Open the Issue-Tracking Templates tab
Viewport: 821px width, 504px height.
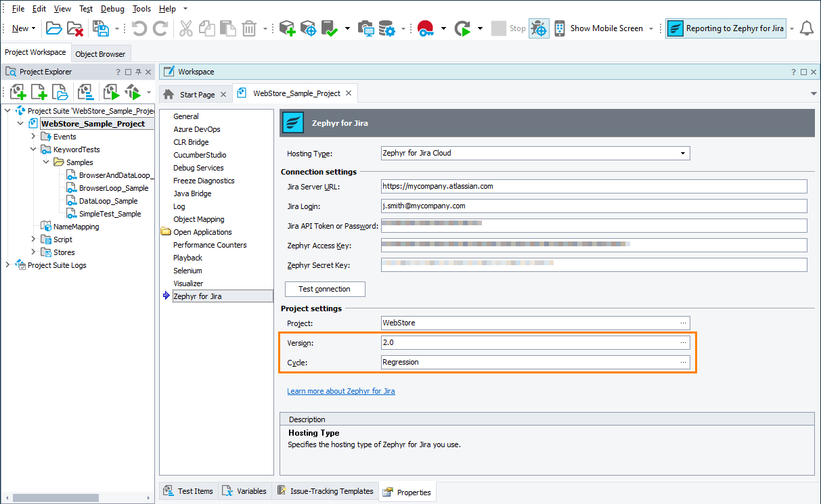click(324, 491)
